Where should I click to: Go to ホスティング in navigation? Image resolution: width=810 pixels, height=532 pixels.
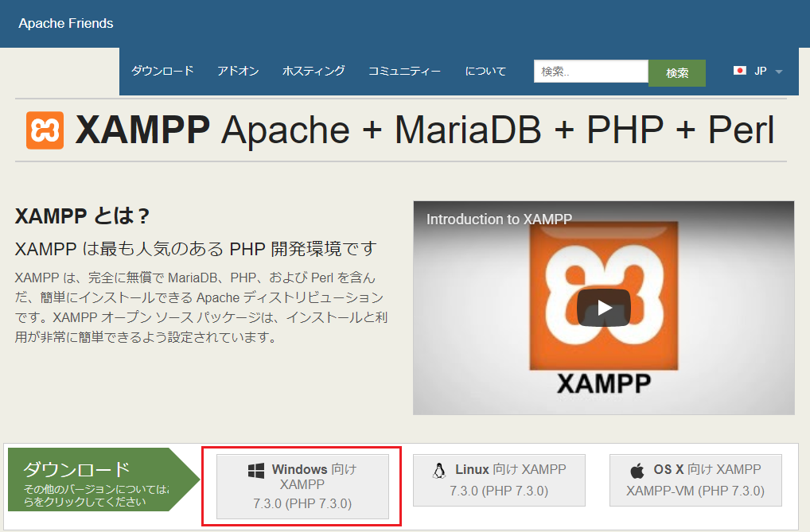click(x=313, y=71)
